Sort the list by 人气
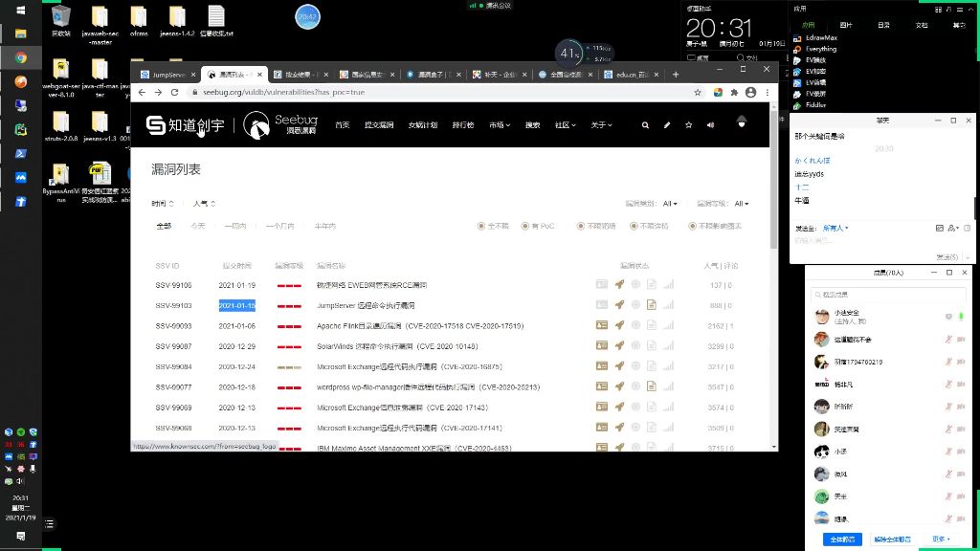Screen dimensions: 980x551 coord(205,204)
